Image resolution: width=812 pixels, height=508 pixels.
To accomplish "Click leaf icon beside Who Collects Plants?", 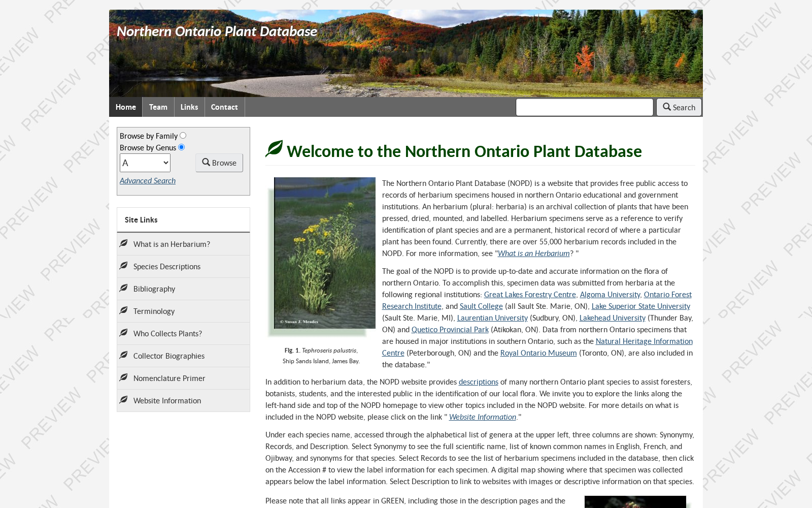I will pyautogui.click(x=123, y=333).
